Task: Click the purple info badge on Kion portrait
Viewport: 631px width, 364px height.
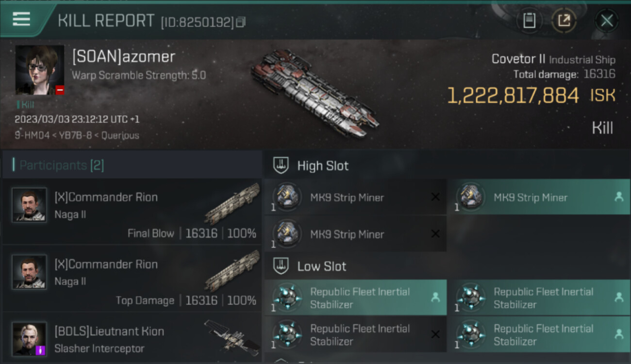Action: tap(41, 350)
